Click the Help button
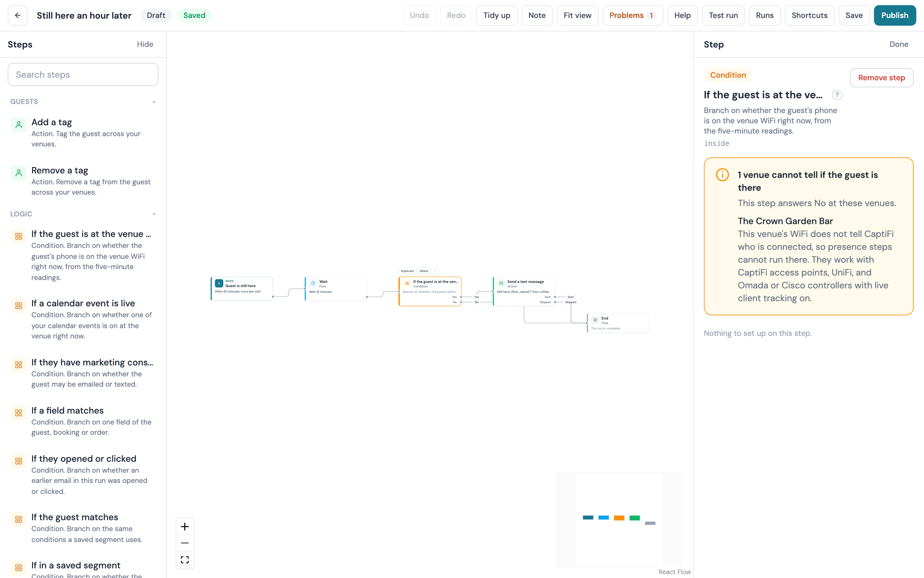The height and width of the screenshot is (578, 924). pyautogui.click(x=682, y=15)
